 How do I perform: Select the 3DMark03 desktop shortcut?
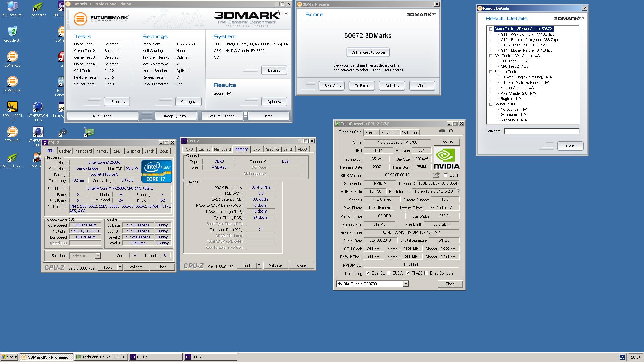point(12,59)
